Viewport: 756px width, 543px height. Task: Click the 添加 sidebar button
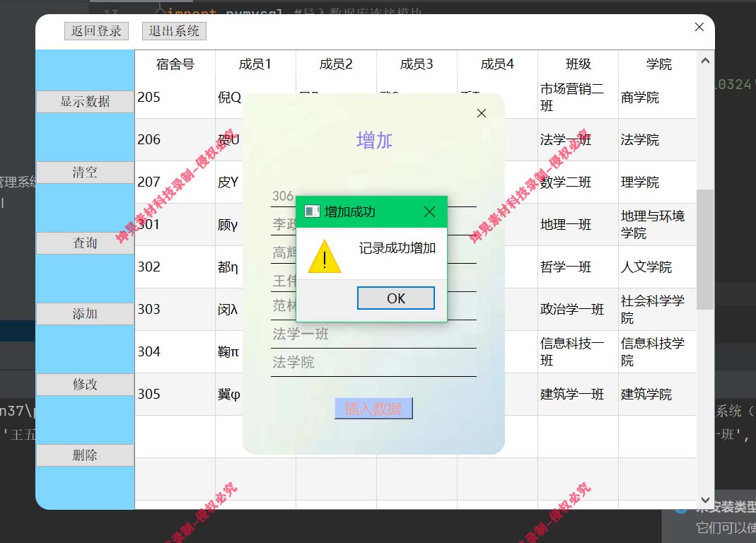click(x=85, y=314)
